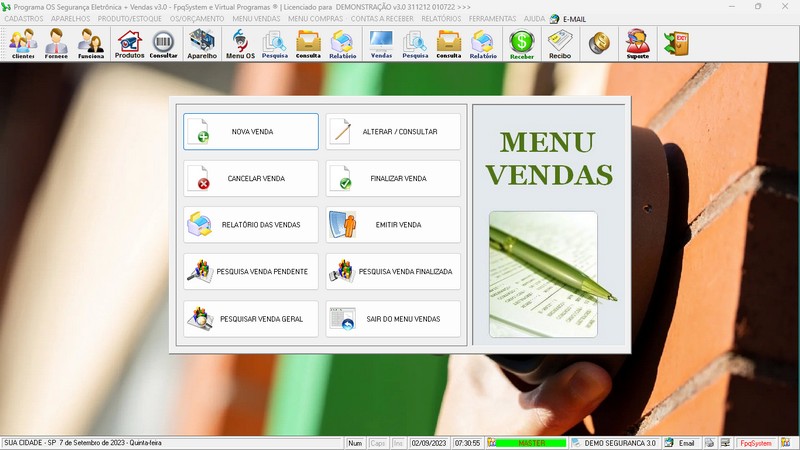The image size is (800, 450).
Task: Click Relatório icon left of Receber
Action: coord(483,44)
